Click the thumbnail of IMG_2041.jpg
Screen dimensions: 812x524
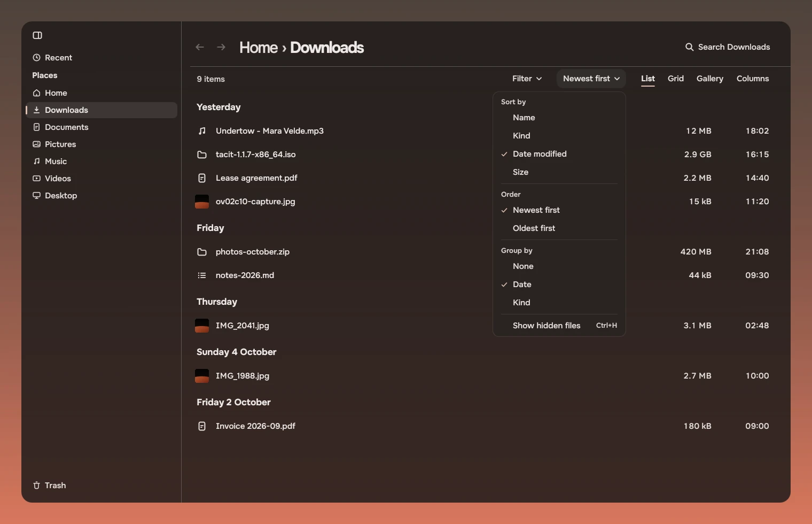pyautogui.click(x=202, y=326)
